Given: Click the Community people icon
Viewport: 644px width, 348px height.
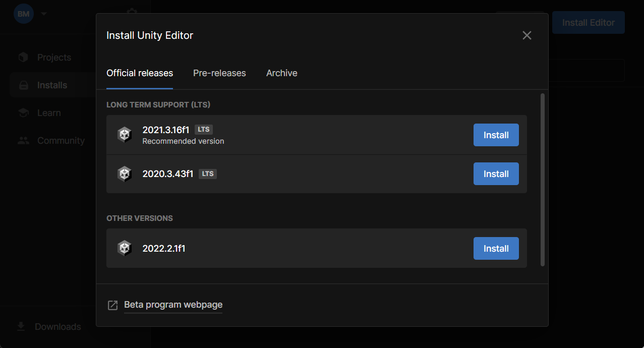Looking at the screenshot, I should (23, 141).
